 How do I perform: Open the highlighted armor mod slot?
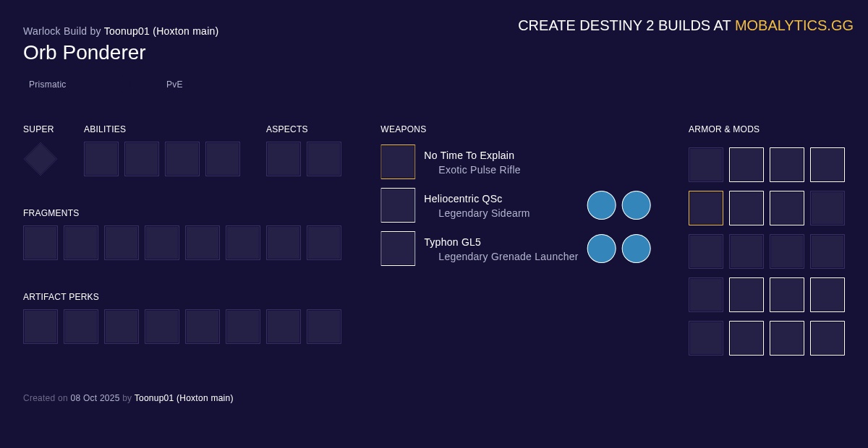coord(706,208)
